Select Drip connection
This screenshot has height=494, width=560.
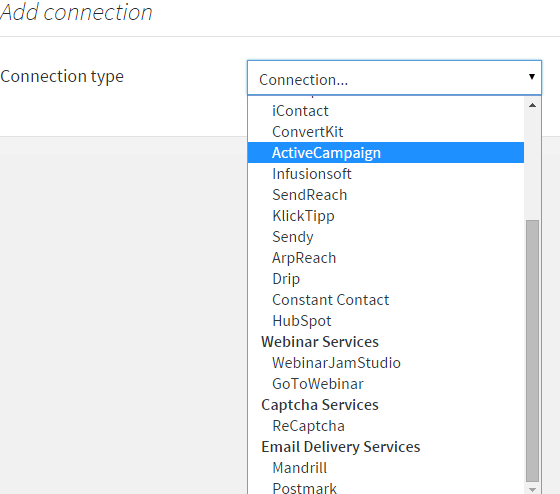[386, 279]
